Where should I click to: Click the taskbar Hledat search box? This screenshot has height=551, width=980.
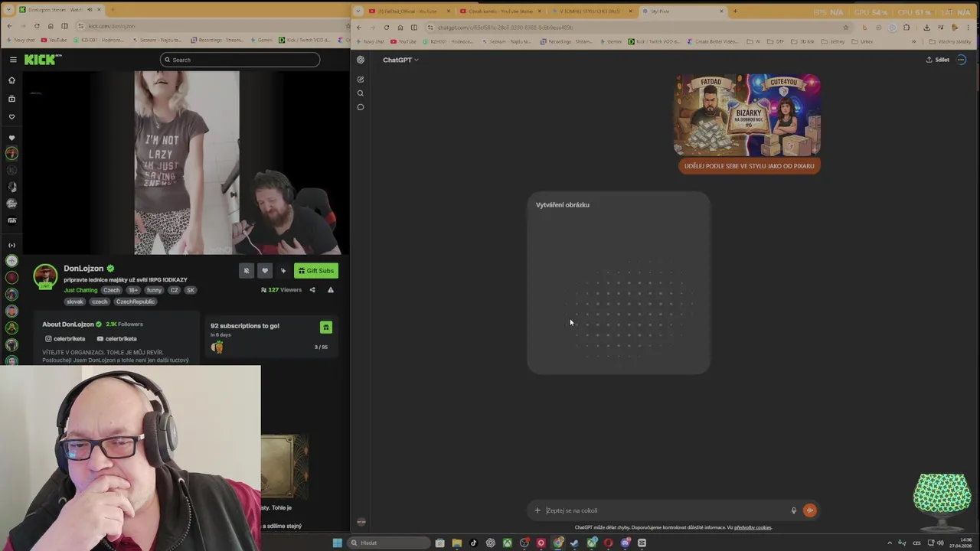(x=388, y=543)
